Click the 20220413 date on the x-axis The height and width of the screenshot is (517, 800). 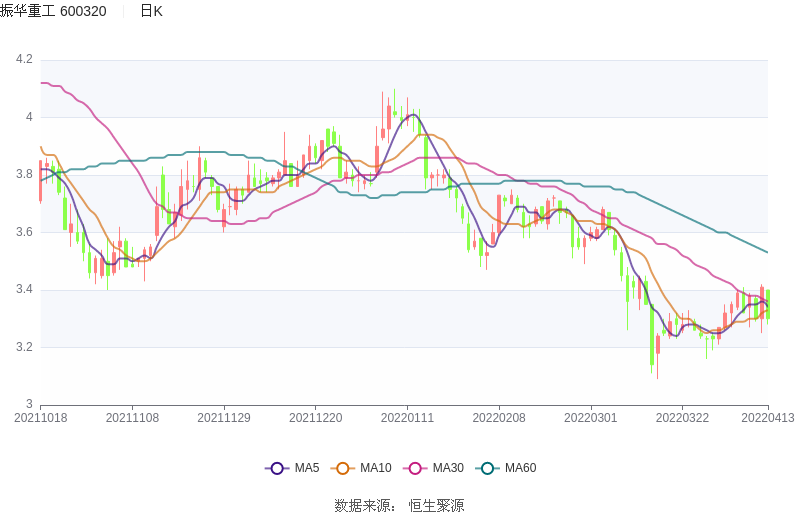coord(768,418)
